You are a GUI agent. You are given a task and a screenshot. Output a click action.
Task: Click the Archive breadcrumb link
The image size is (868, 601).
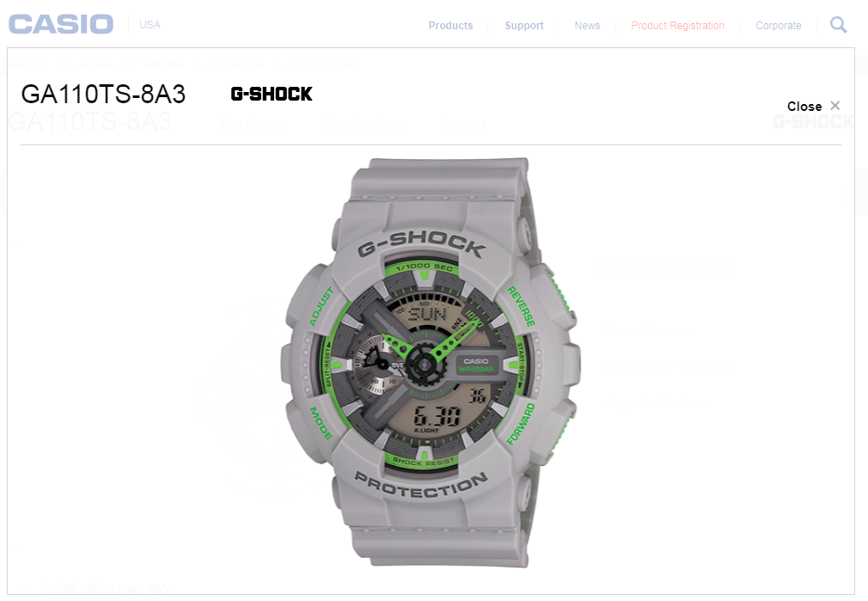[x=95, y=64]
